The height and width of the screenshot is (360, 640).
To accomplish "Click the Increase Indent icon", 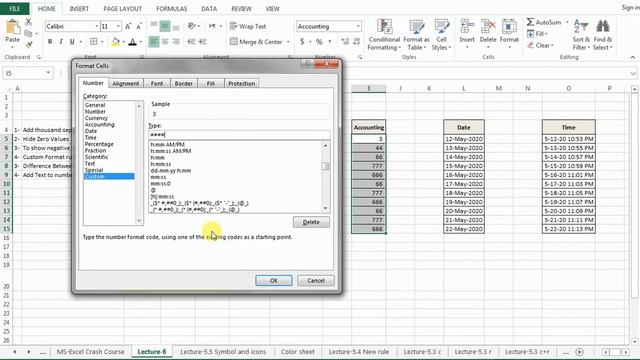I will coord(202,42).
